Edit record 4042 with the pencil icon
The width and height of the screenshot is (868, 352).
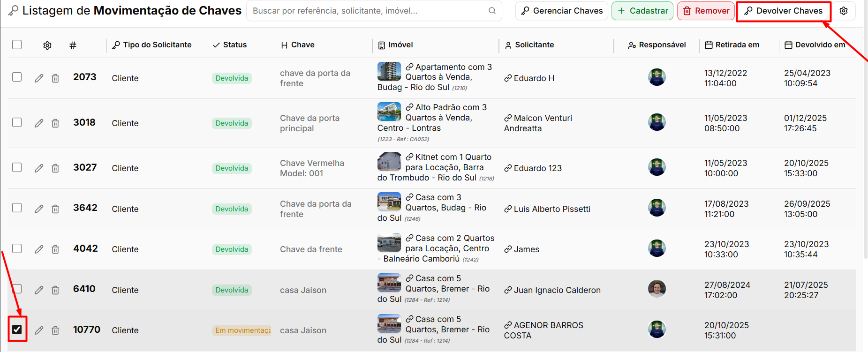39,249
